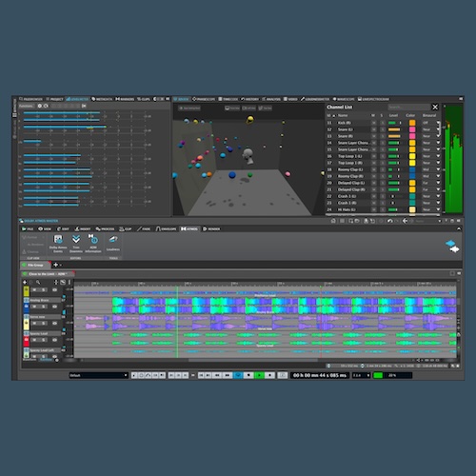Screen dimensions: 476x476
Task: Click the Functions button in Level Meter
Action: (27, 106)
